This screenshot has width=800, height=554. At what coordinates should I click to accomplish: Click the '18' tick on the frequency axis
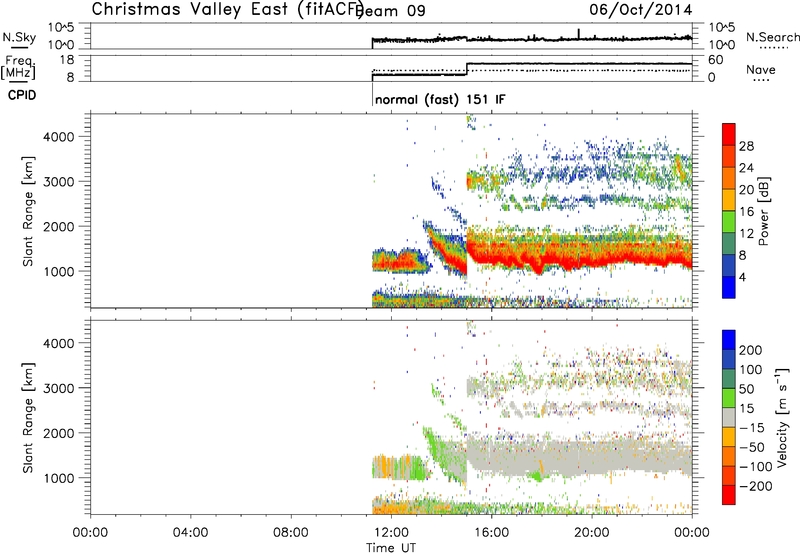click(66, 60)
